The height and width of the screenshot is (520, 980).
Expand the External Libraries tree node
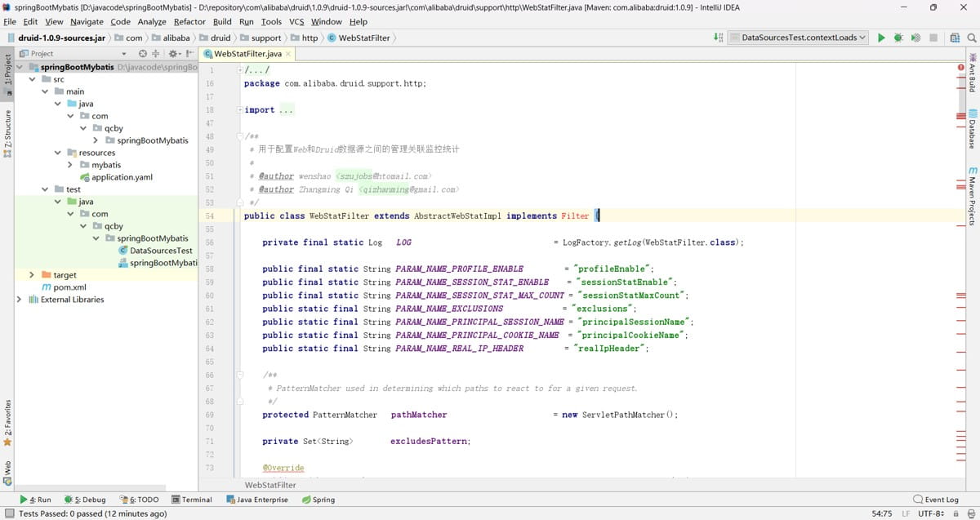20,300
